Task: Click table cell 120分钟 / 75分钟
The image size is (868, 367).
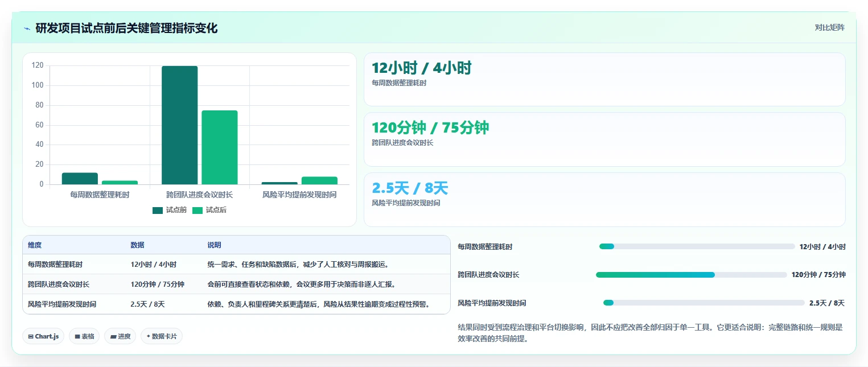Action: click(x=157, y=284)
